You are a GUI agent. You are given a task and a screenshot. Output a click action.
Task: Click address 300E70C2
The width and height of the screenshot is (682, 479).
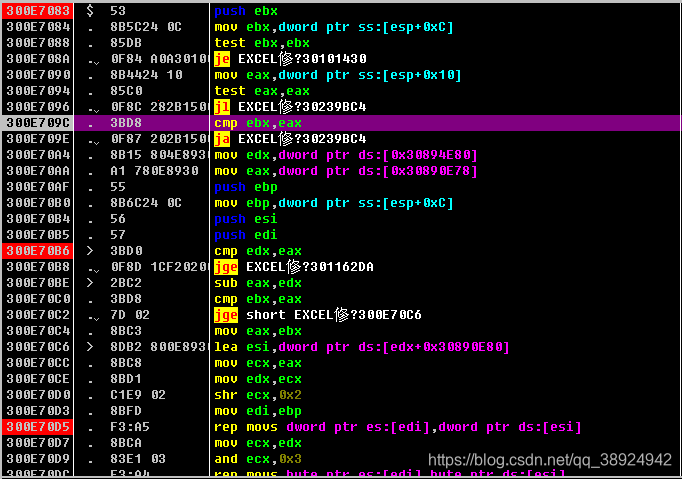tap(38, 315)
